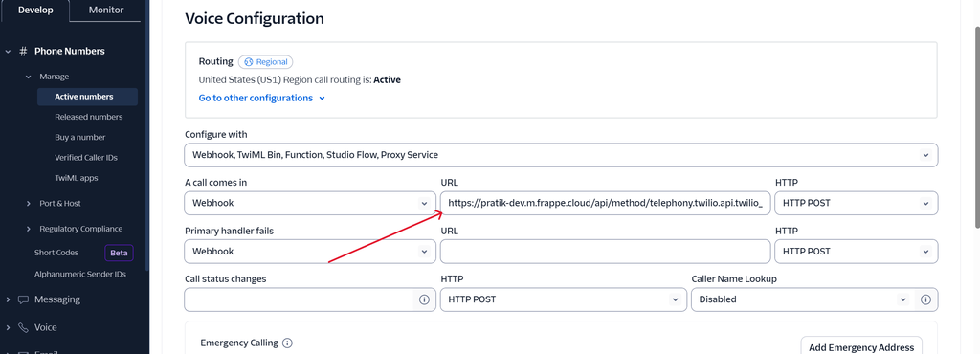The image size is (980, 354).
Task: Collapse the Phone Numbers section
Action: tap(8, 52)
